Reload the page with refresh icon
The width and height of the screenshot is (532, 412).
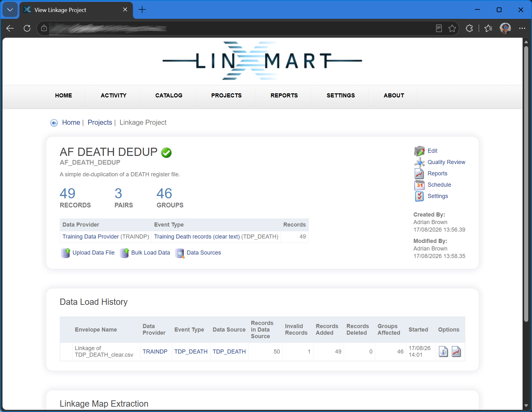(x=27, y=28)
